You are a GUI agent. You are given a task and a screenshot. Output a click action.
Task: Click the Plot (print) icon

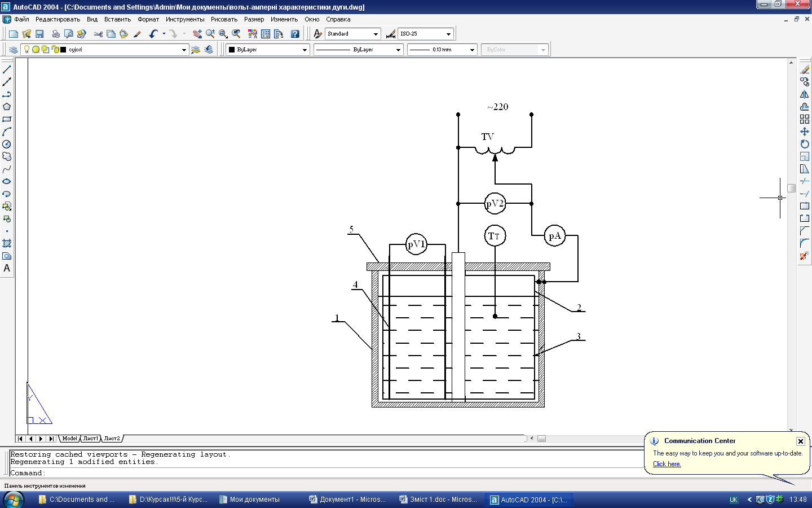(55, 34)
